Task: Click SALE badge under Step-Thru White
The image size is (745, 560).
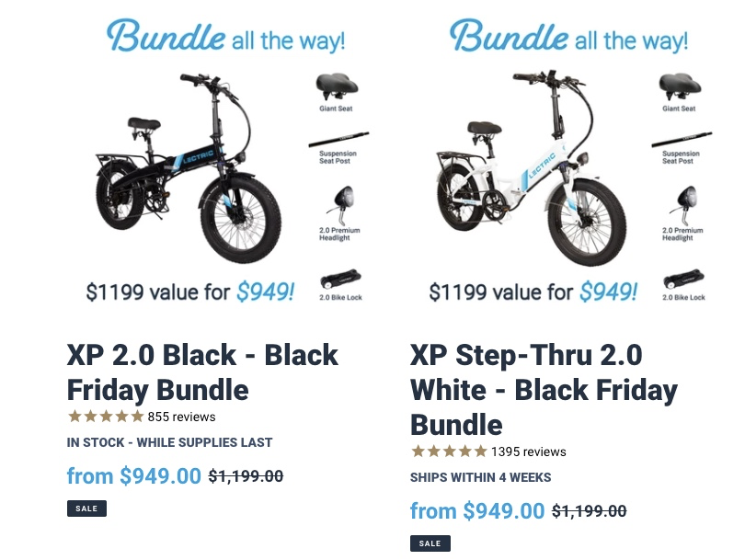Action: [430, 543]
